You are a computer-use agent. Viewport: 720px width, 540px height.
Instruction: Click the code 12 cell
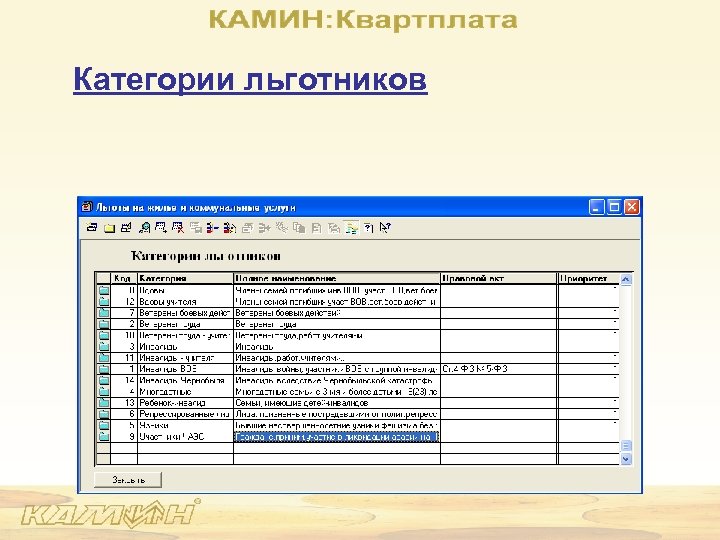124,302
